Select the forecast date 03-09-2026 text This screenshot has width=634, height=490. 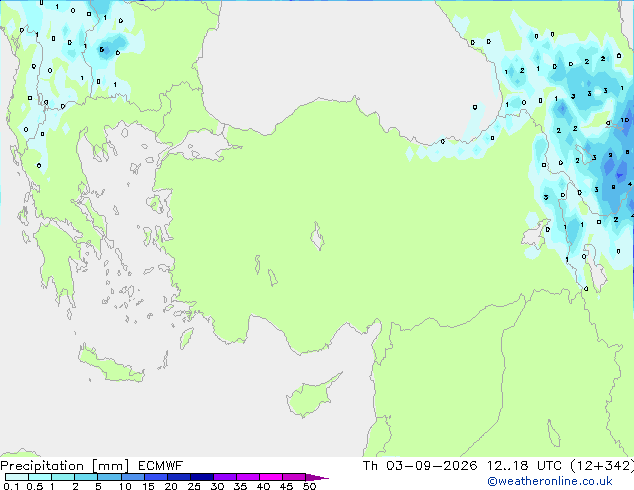pos(431,466)
